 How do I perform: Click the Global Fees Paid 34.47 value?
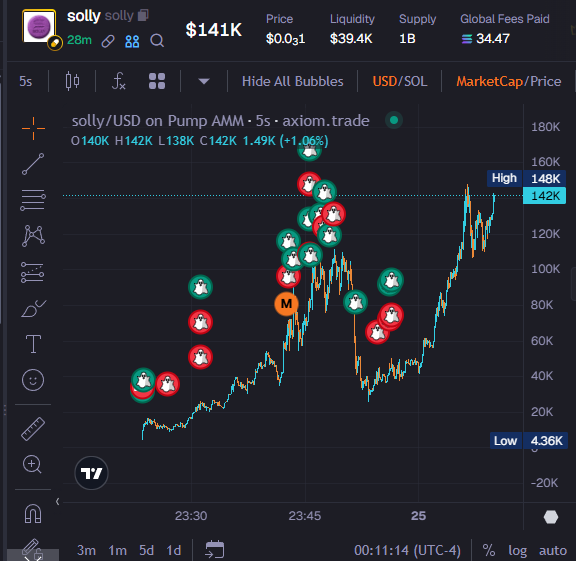[x=486, y=38]
